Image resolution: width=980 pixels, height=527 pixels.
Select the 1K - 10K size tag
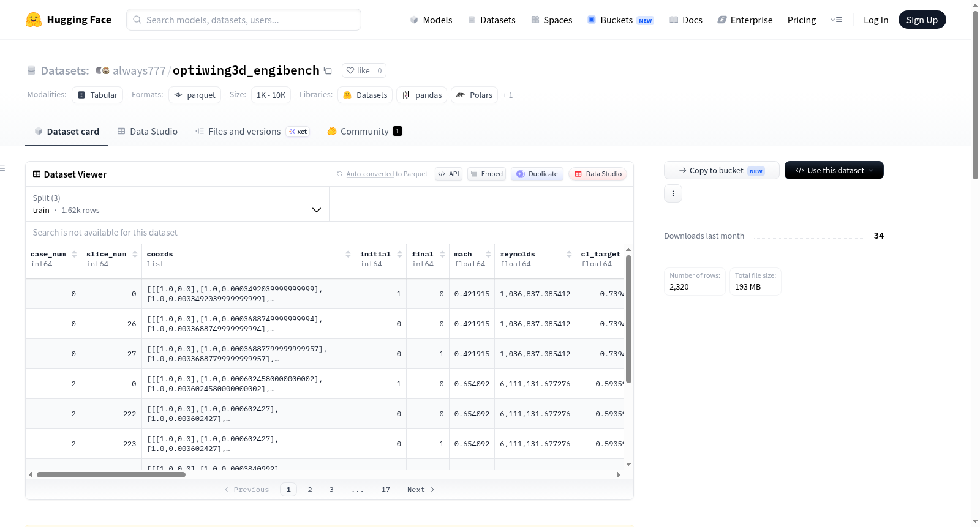click(x=271, y=95)
